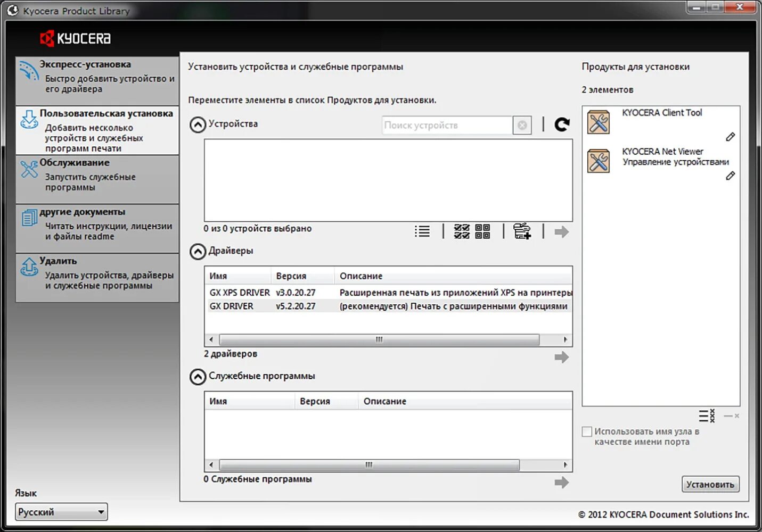762x532 pixels.
Task: Click KYOCERA Net Viewer tools icon
Action: (599, 161)
